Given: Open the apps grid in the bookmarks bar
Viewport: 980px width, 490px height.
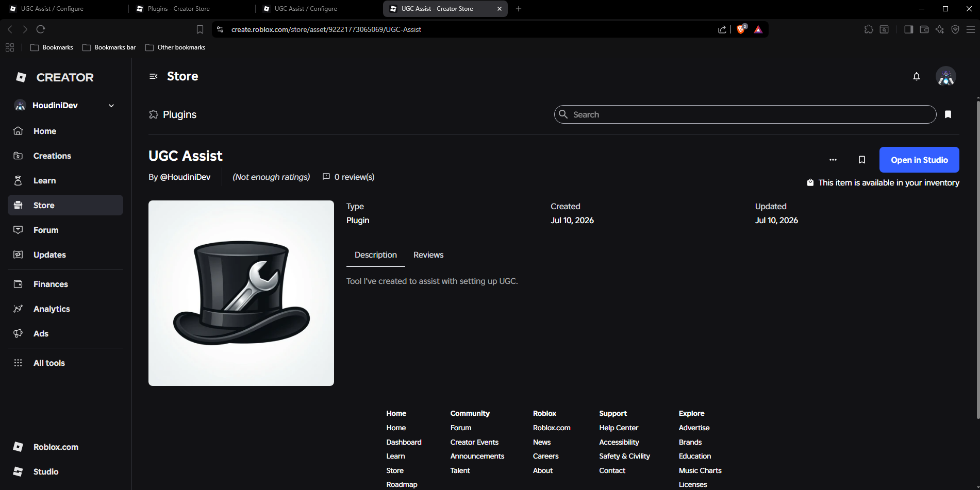Looking at the screenshot, I should 10,47.
